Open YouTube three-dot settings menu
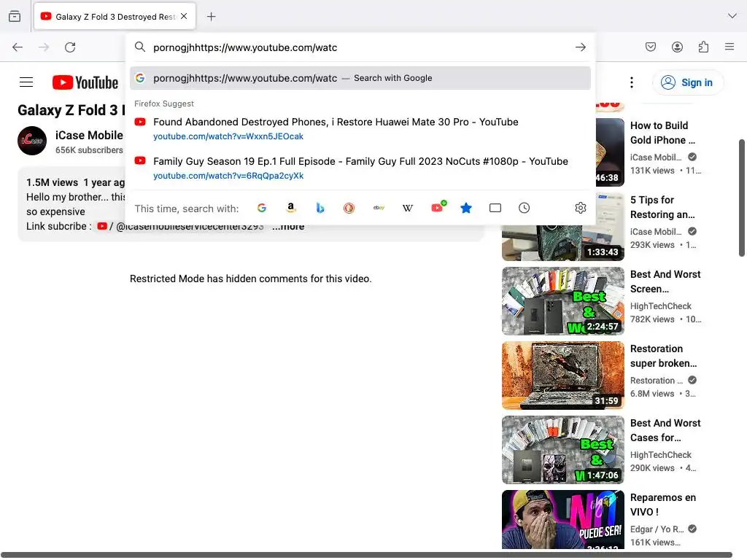747x560 pixels. (632, 82)
